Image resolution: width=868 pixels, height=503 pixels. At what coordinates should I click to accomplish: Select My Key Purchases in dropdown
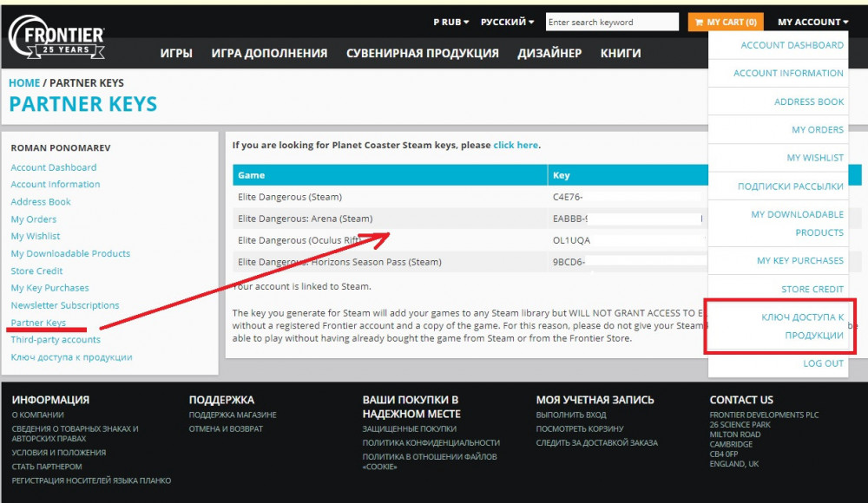coord(800,261)
